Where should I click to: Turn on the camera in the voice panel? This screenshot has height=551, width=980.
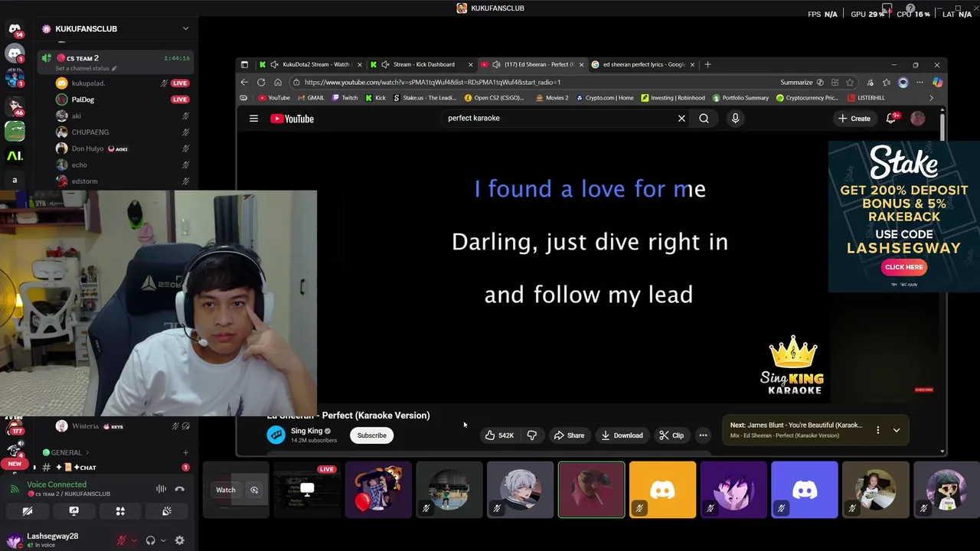[x=28, y=511]
